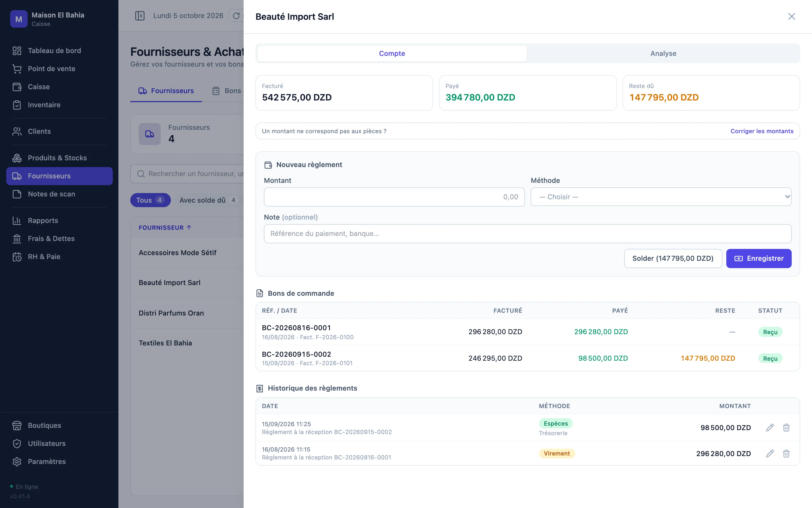The height and width of the screenshot is (508, 812).
Task: Switch to Bons tab behind the panel
Action: point(227,91)
